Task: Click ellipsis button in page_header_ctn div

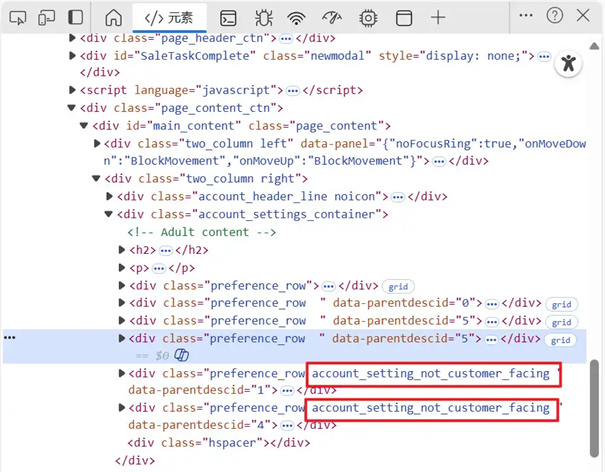Action: coord(286,39)
